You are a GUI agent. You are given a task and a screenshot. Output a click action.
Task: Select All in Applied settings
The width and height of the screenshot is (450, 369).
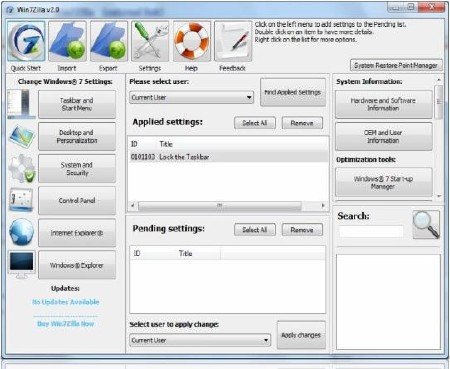point(255,123)
